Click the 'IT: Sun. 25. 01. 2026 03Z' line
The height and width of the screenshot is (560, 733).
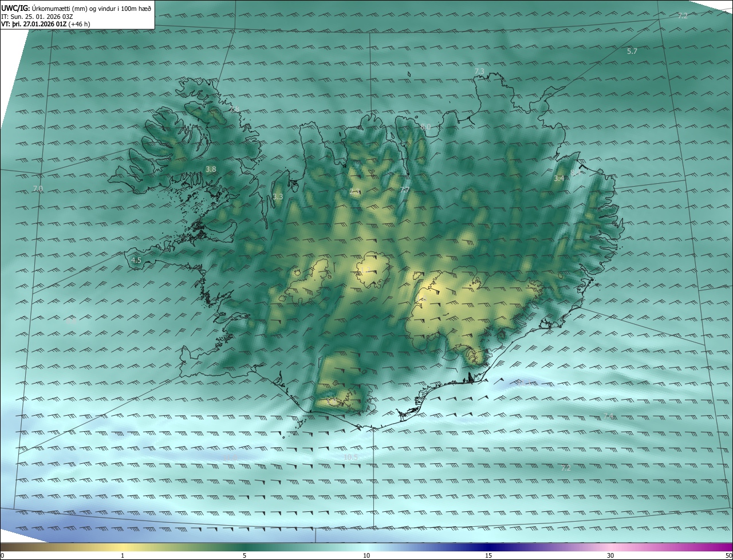point(37,17)
